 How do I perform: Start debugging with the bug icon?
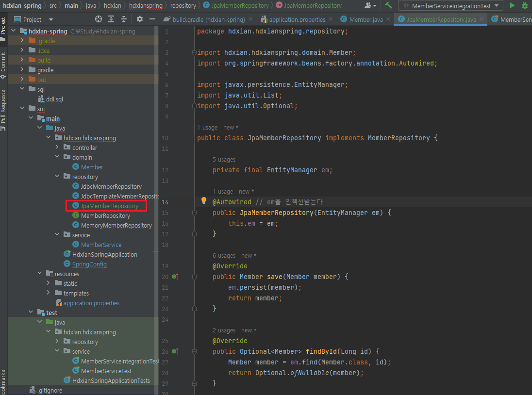(x=525, y=5)
